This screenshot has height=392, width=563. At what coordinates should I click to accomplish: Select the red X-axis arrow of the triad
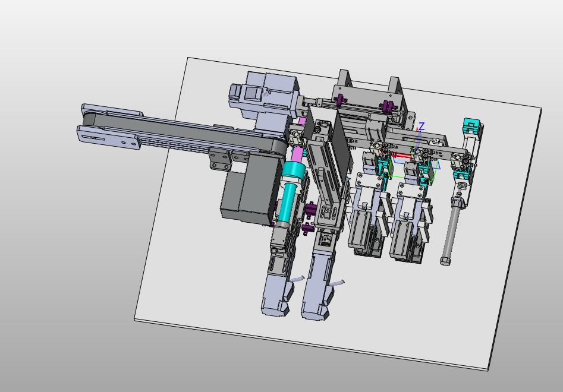tap(401, 156)
